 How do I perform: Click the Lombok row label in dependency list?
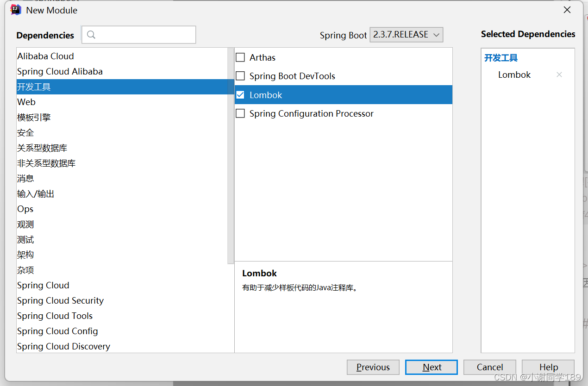click(266, 95)
